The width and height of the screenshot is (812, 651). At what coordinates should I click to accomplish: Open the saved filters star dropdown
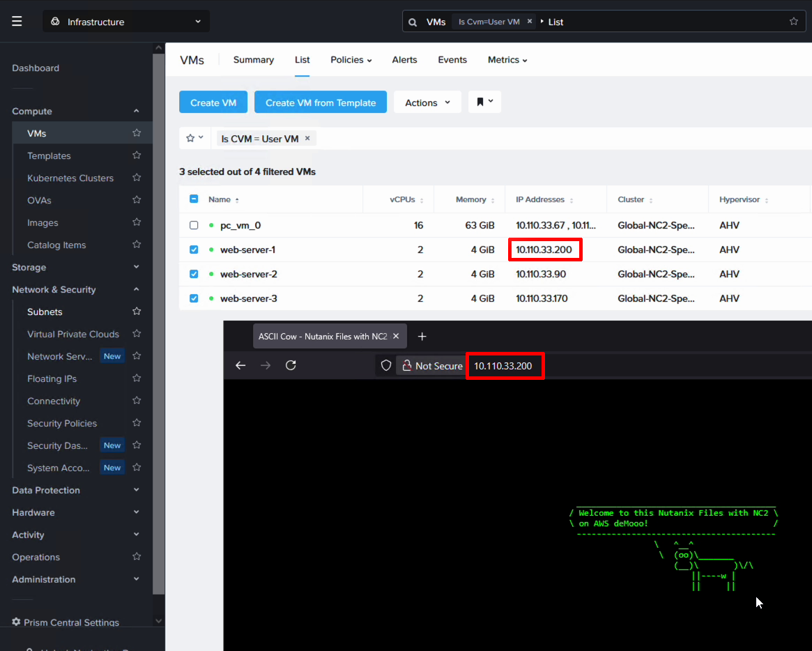194,138
